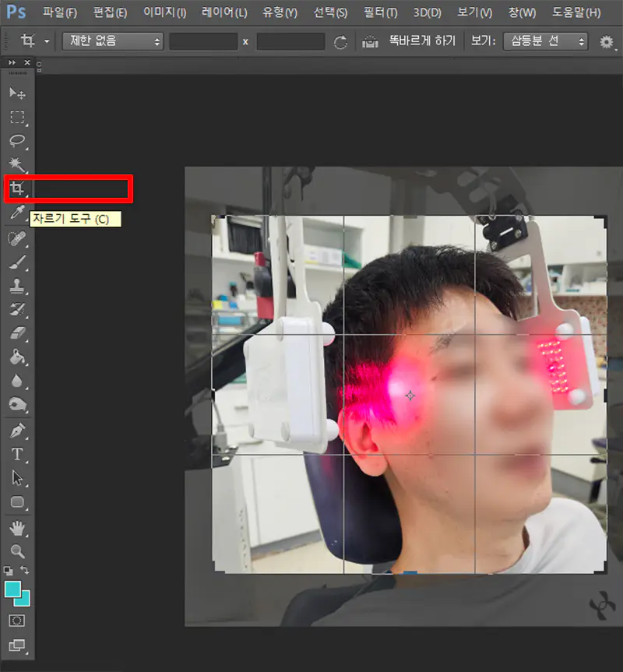Select the History Brush tool
Viewport: 623px width, 672px height.
point(17,309)
